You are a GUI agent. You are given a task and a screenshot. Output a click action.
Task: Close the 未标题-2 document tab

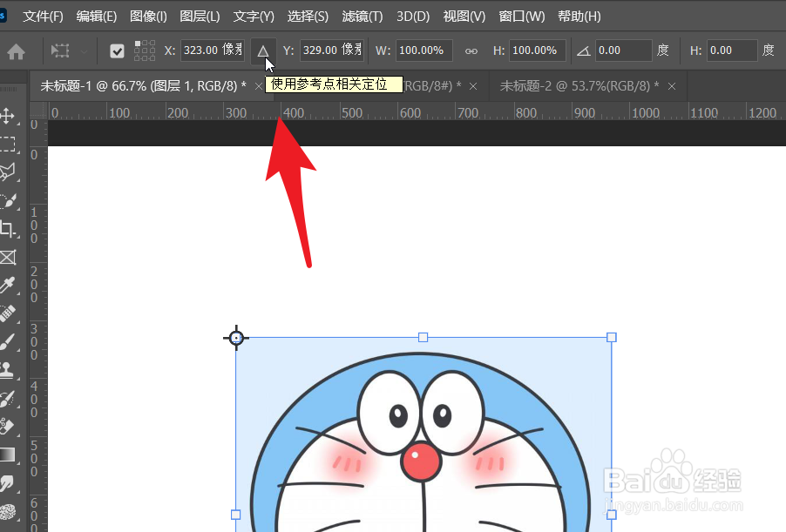click(x=672, y=87)
